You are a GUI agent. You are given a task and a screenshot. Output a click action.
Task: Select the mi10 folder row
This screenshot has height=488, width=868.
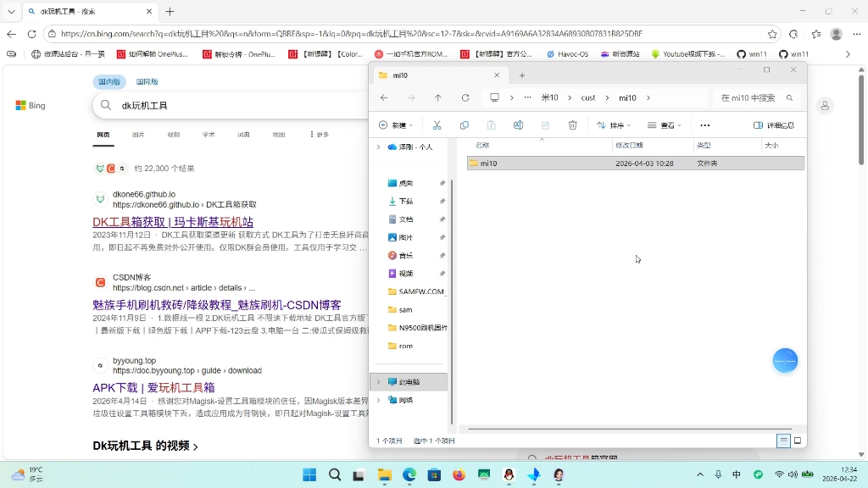[636, 164]
